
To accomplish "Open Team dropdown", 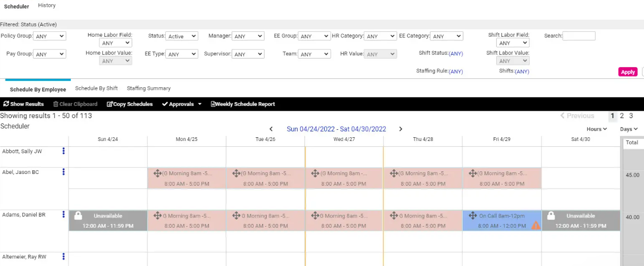I will click(314, 54).
